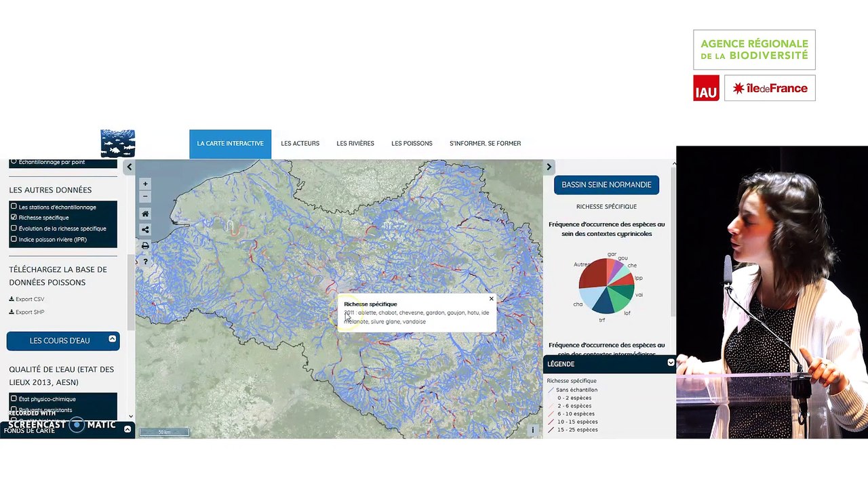Uncheck Richesse spécifique checkbox
The width and height of the screenshot is (868, 488).
[14, 218]
